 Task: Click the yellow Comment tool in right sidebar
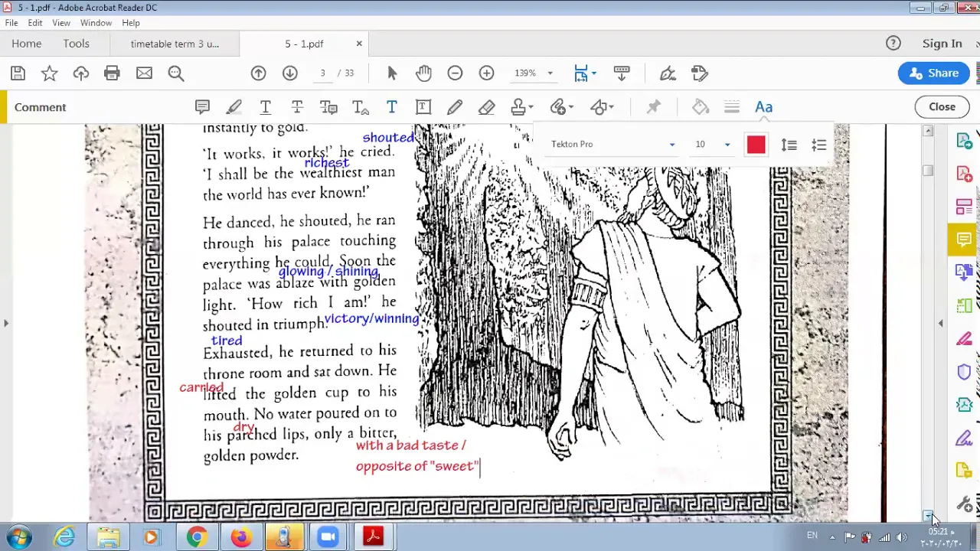pos(964,240)
